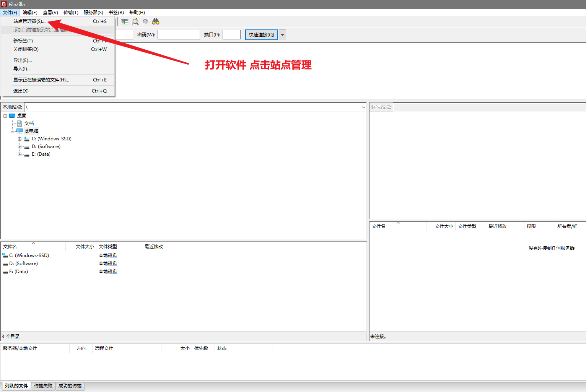Screen dimensions: 586x392
Task: Click E: drive icon in lower file list
Action: [x=5, y=272]
